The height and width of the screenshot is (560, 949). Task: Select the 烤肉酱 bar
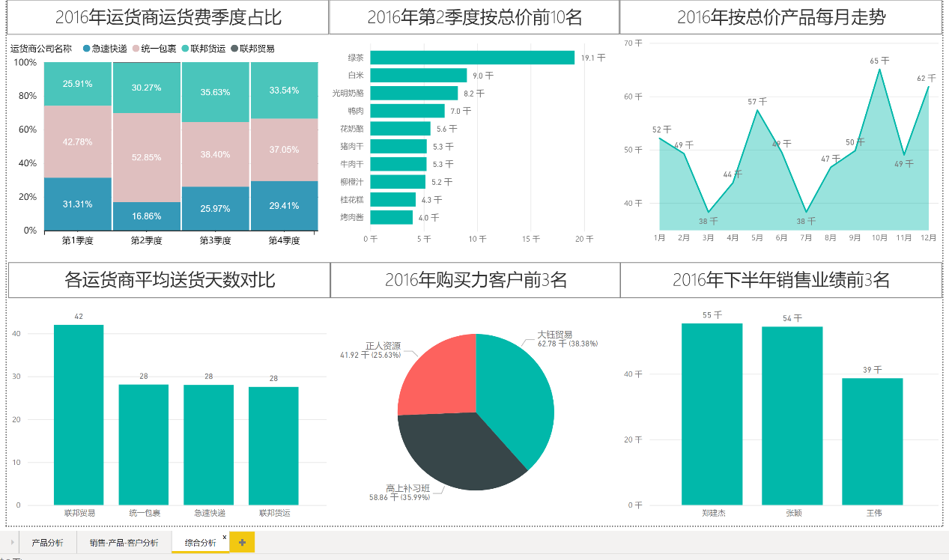click(391, 217)
